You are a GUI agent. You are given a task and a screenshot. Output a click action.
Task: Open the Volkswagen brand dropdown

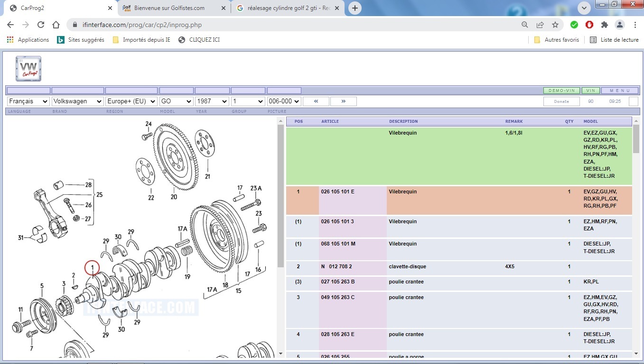pos(77,101)
